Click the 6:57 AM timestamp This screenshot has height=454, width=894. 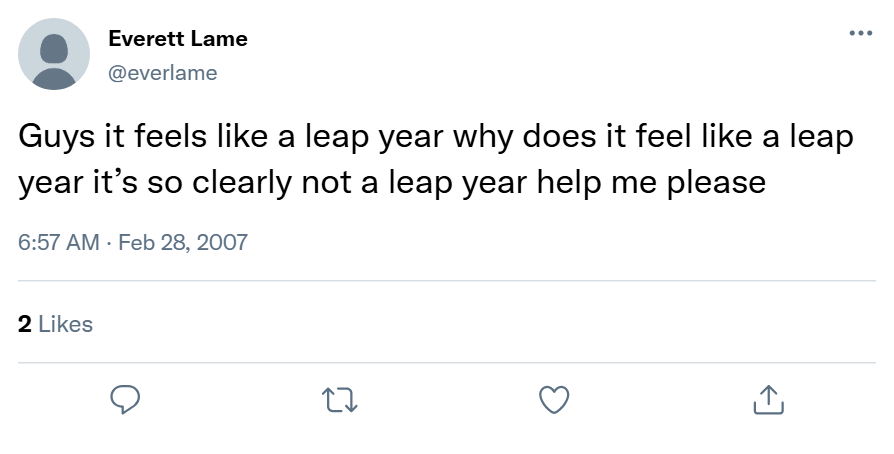pyautogui.click(x=59, y=242)
